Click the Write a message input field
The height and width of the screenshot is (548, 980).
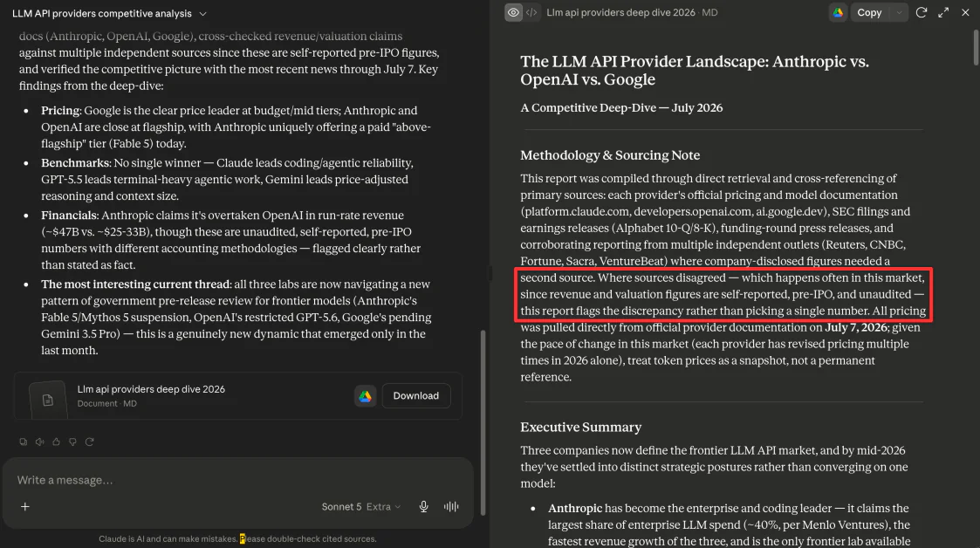(237, 480)
